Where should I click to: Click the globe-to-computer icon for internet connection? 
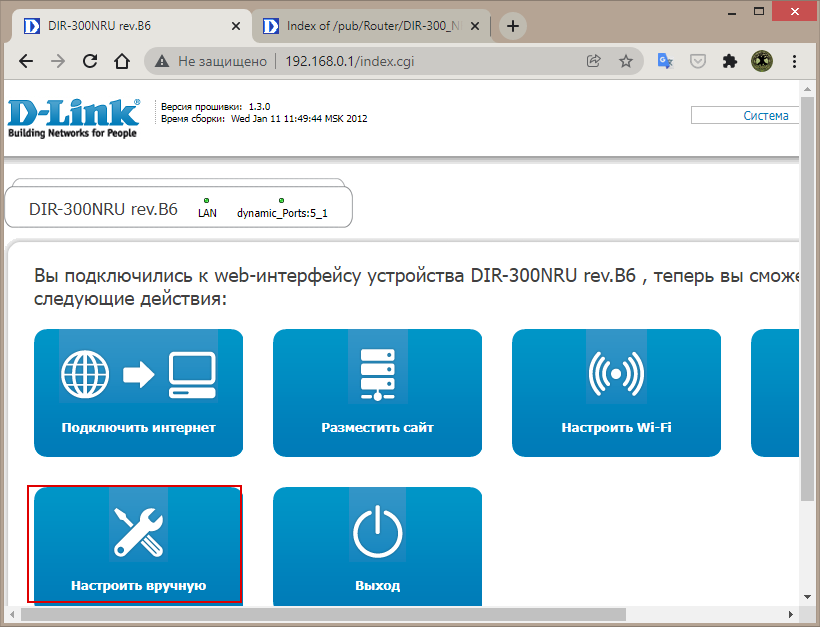(139, 375)
